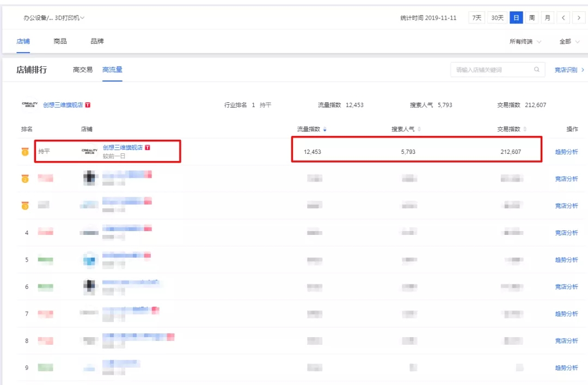Switch to the 周 weekly view

click(x=532, y=17)
